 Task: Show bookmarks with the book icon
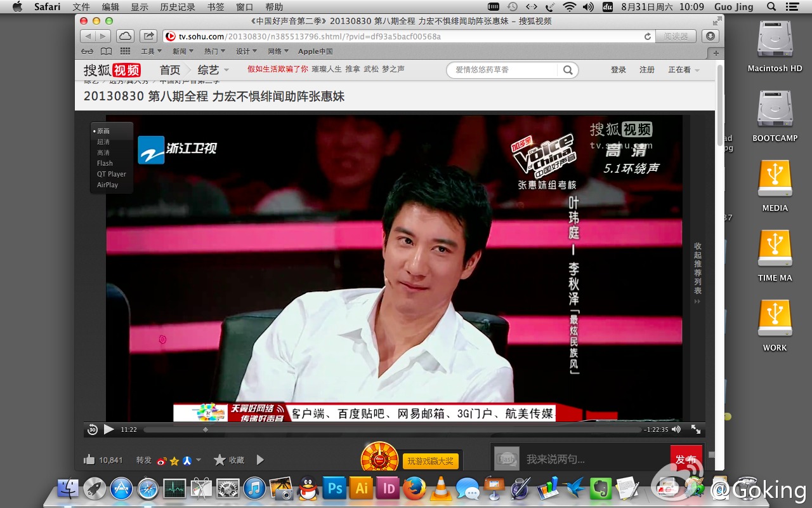tap(106, 51)
